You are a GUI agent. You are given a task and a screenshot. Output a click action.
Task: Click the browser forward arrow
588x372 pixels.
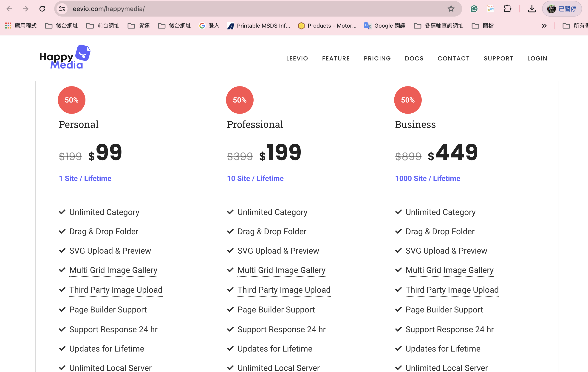coord(26,9)
